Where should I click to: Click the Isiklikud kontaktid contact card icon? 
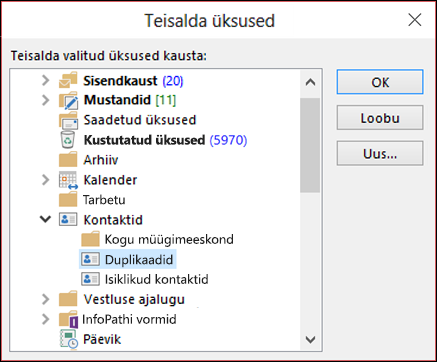click(90, 279)
